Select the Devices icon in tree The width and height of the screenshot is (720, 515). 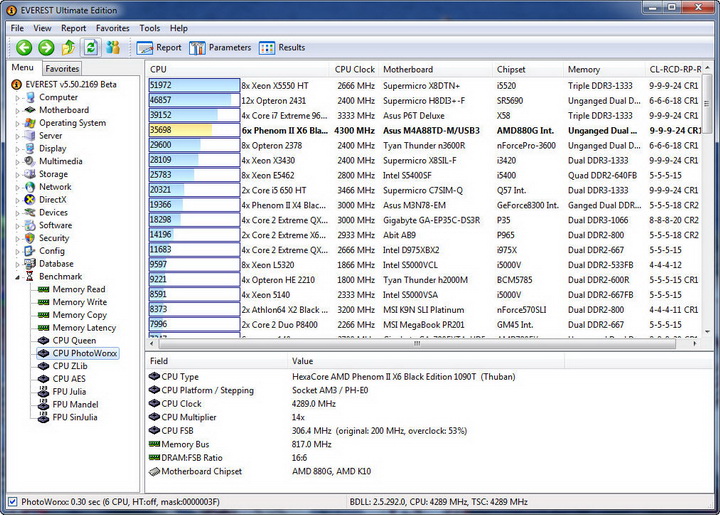[30, 213]
